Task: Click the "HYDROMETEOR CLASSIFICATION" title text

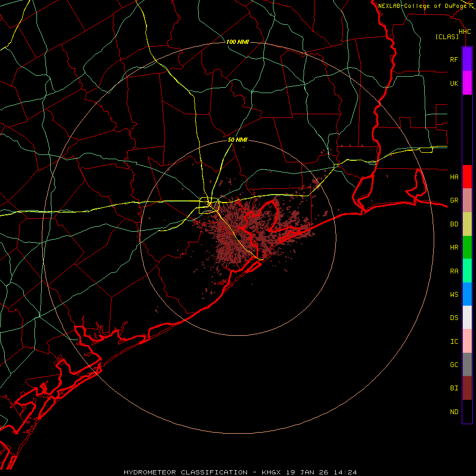Action: tap(186, 472)
